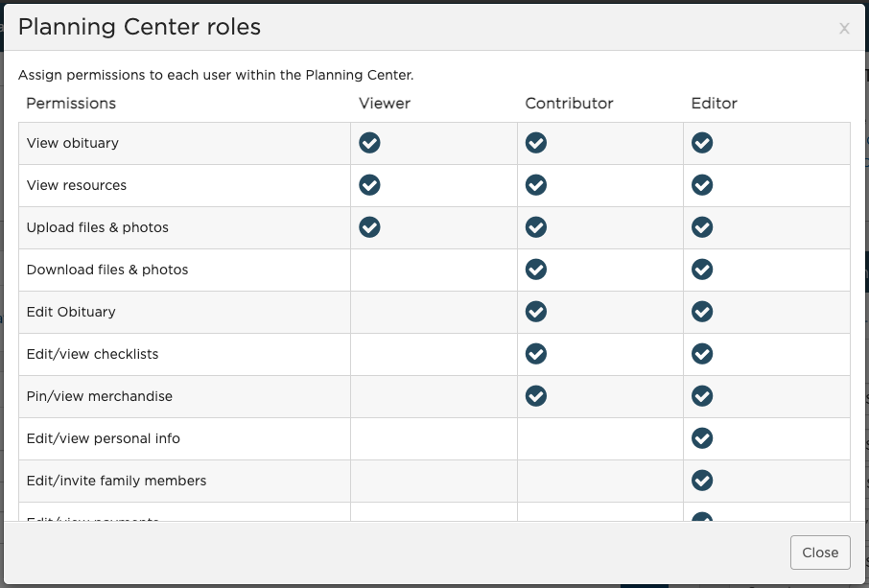Select the Pin/view merchandise checkmark under Contributor
The width and height of the screenshot is (869, 588).
tap(535, 396)
